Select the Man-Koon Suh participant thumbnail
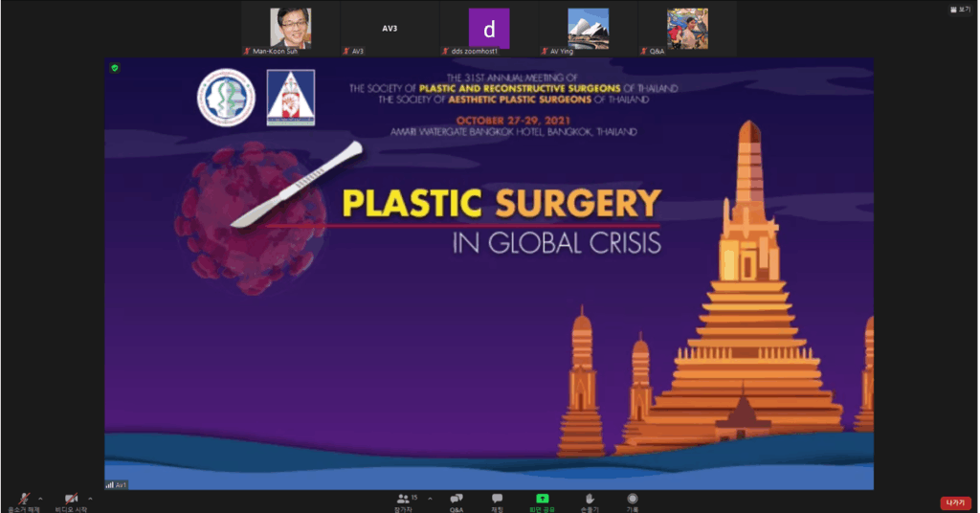 [x=290, y=28]
